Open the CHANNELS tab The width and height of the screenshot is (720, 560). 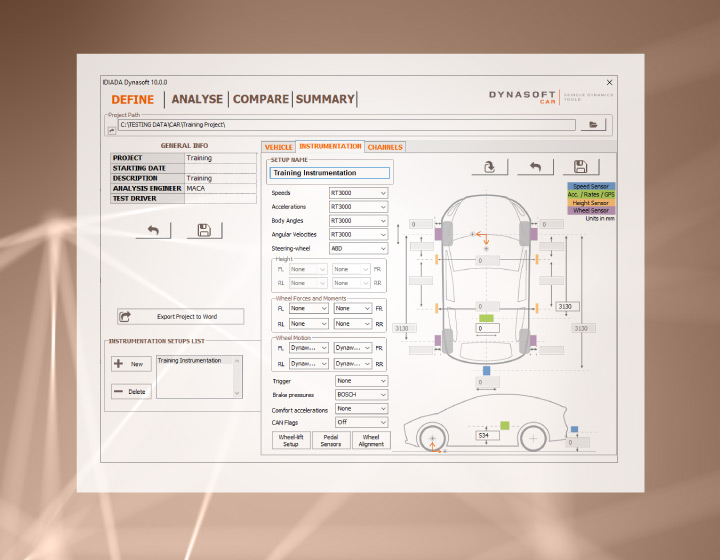pos(385,147)
